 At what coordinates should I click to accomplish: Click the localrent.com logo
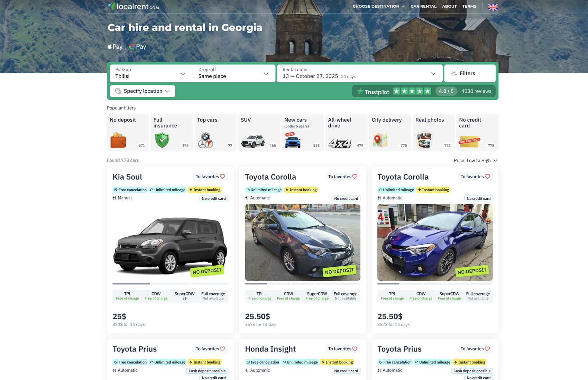click(x=133, y=7)
